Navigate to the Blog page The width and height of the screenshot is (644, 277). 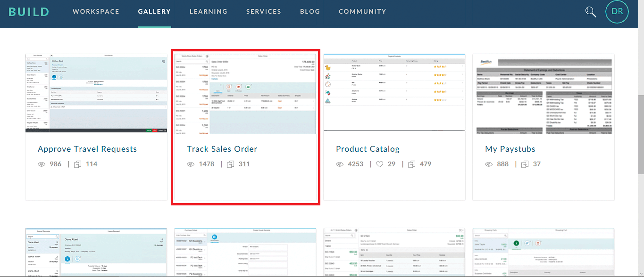[x=309, y=11]
